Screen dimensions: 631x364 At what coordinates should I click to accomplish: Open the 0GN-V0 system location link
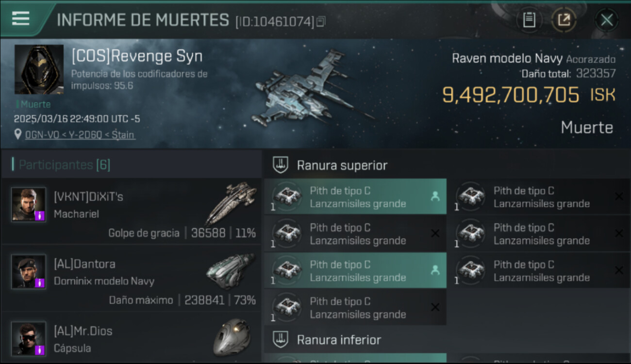[x=80, y=135]
